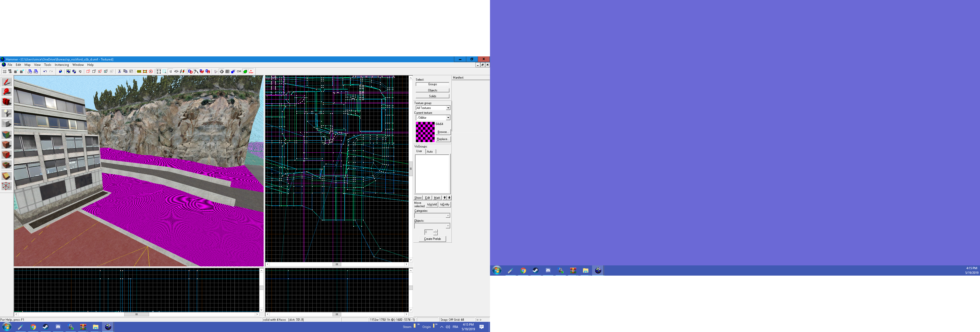Toggle the 3D grid display
Screen dimensions: 980x332
(x=10, y=71)
